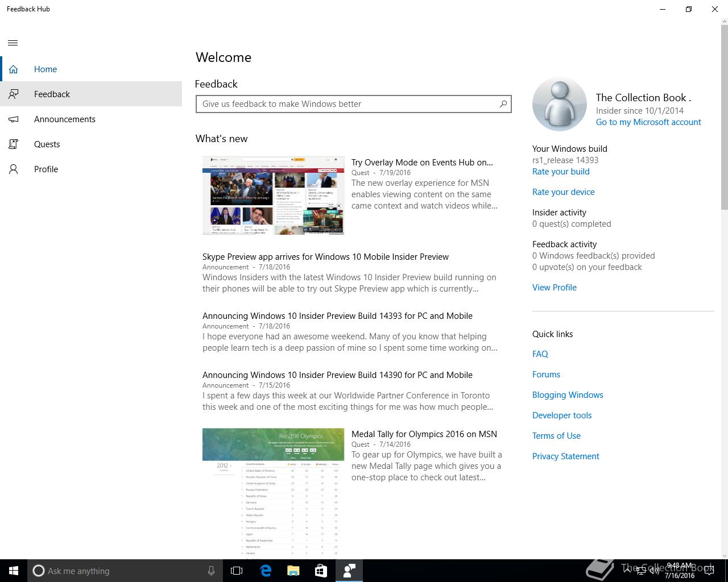Open Try Overlay Mode quest thumbnail

click(274, 196)
